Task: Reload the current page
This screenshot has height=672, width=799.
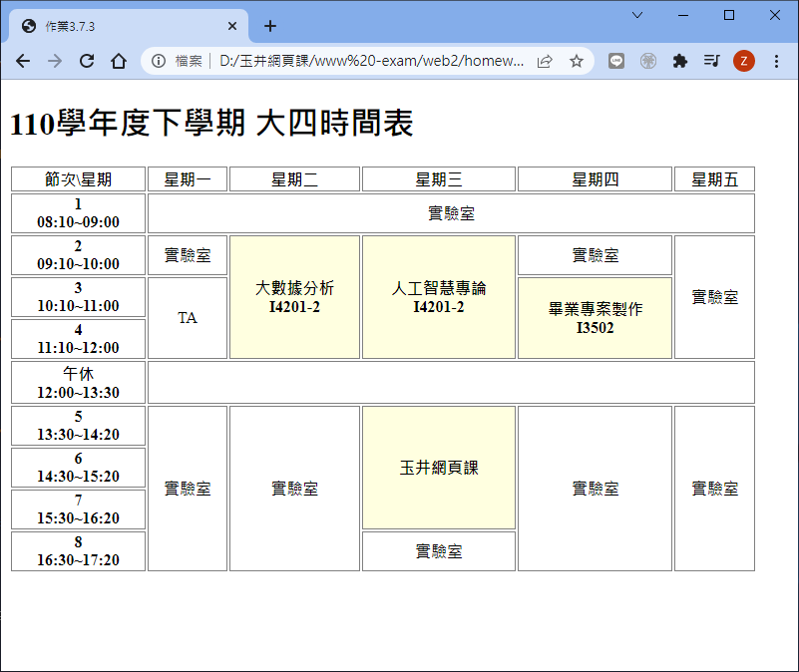Action: [87, 61]
